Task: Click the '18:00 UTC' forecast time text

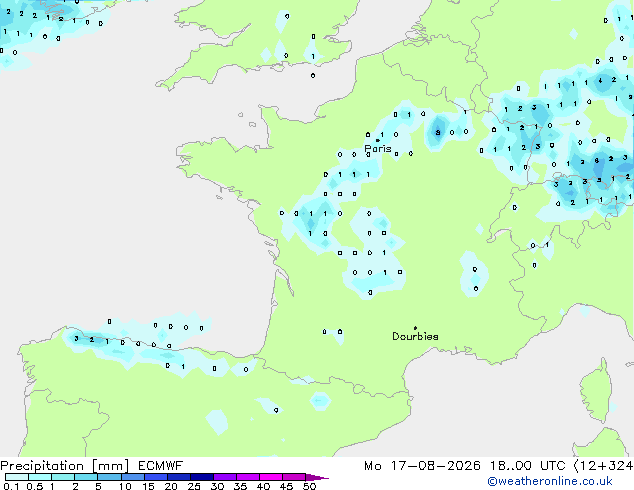Action: pos(527,466)
